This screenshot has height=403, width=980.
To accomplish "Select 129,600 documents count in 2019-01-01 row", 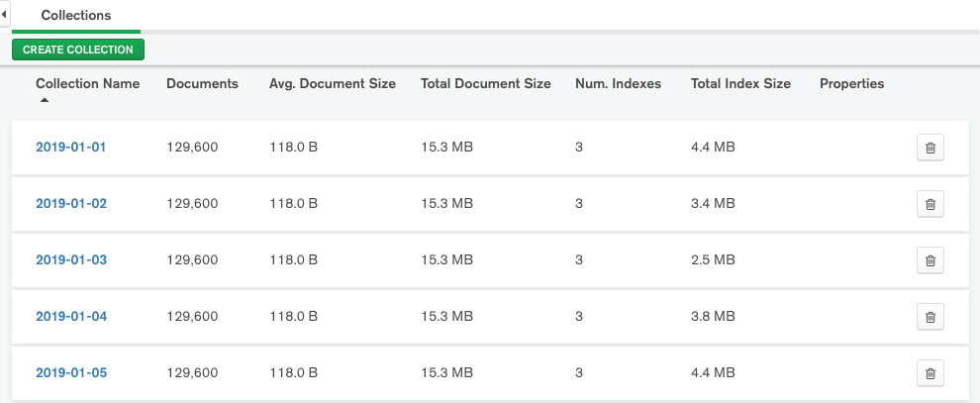I will (x=192, y=148).
